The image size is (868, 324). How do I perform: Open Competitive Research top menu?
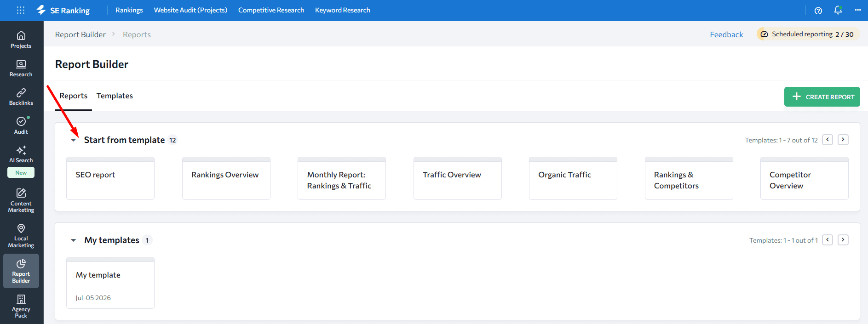point(271,10)
